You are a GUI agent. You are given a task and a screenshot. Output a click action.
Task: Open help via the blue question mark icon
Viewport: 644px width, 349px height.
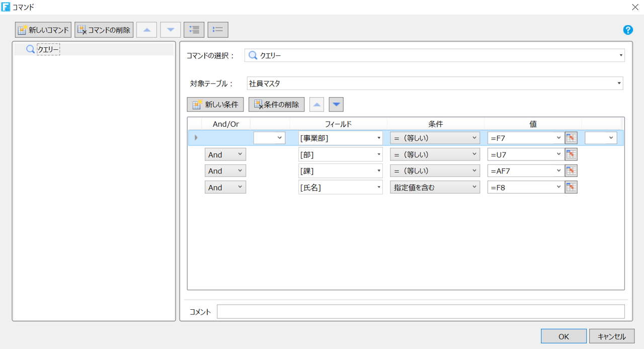(628, 30)
